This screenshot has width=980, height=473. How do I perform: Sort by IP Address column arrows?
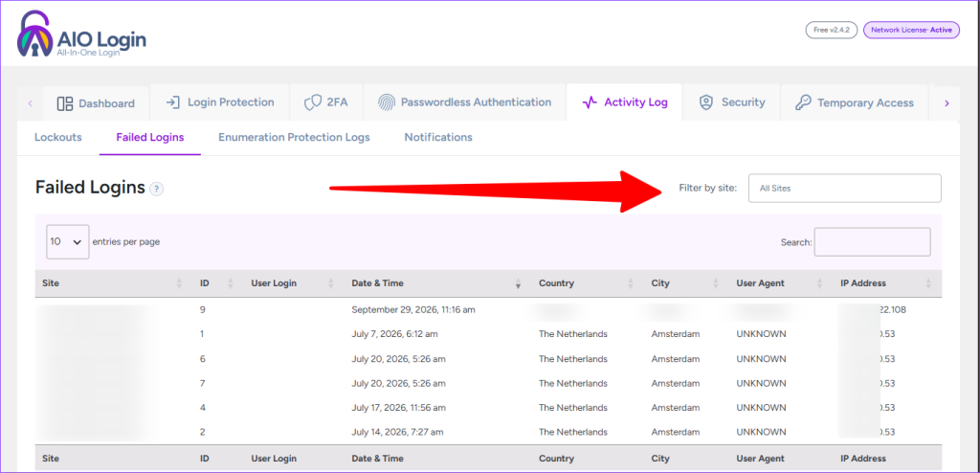click(928, 283)
